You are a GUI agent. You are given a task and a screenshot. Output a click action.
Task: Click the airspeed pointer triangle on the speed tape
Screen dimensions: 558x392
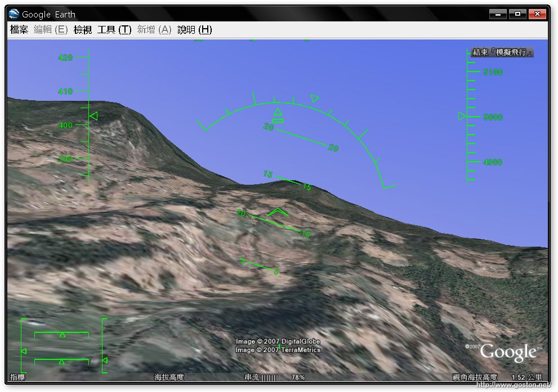tap(93, 116)
